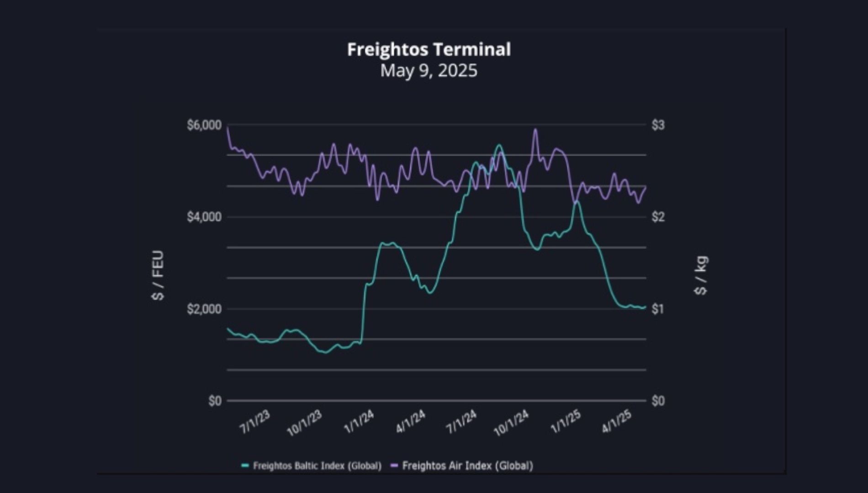Screen dimensions: 868x493
Task: Select the 4/1/24 date tick label
Action: 411,422
